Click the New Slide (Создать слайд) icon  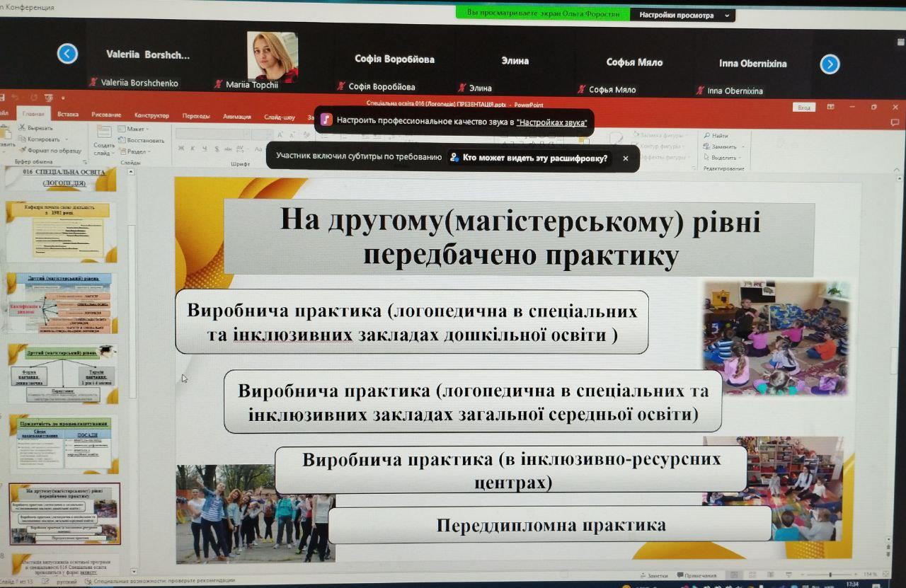tap(104, 132)
